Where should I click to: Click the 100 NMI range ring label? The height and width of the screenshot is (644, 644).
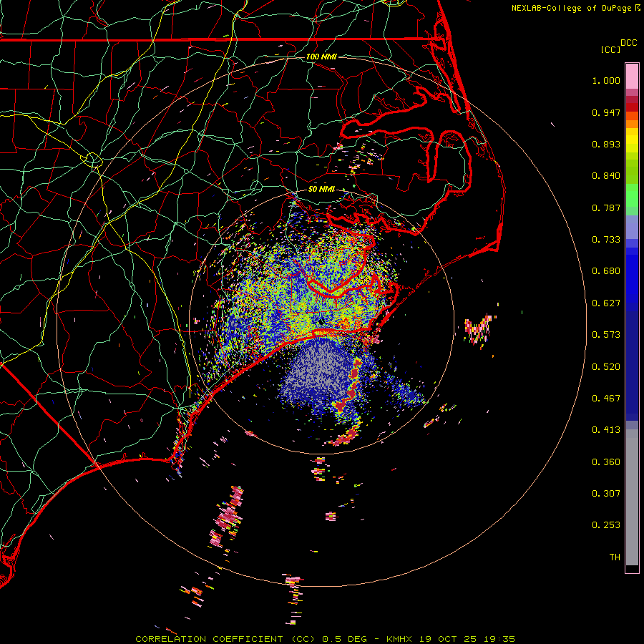tap(321, 57)
